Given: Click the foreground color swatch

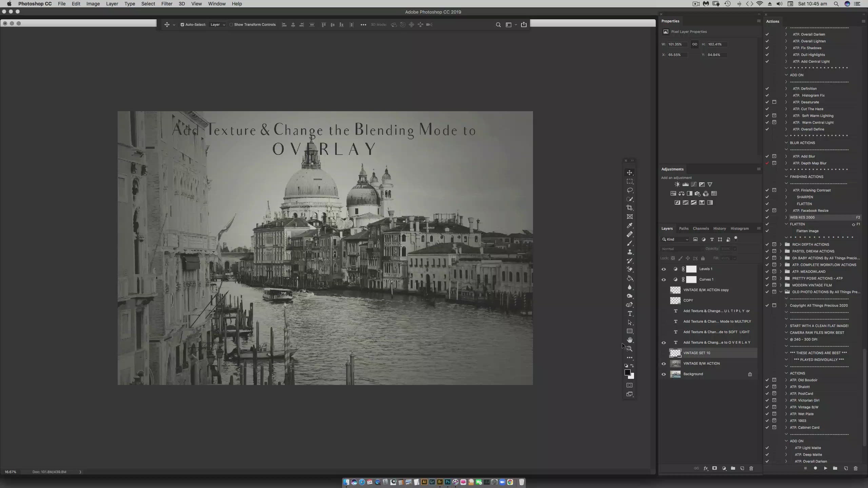Looking at the screenshot, I should click(627, 372).
